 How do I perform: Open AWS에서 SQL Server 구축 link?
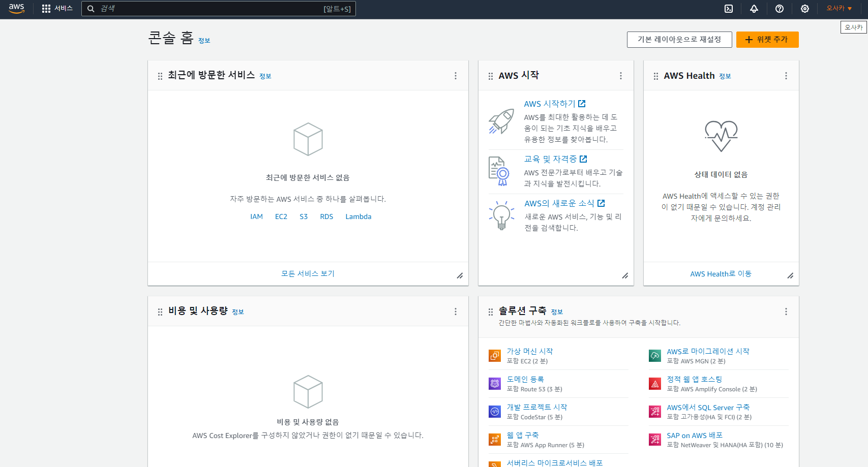[x=708, y=408]
